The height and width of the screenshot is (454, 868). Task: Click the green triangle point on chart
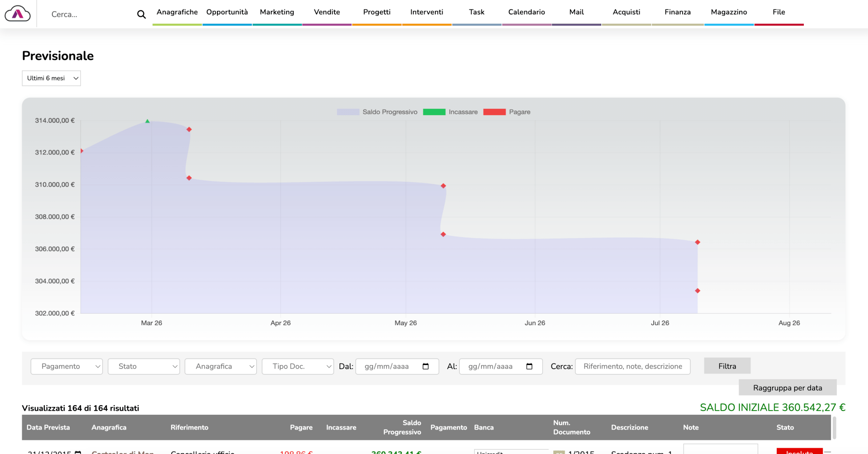point(147,121)
